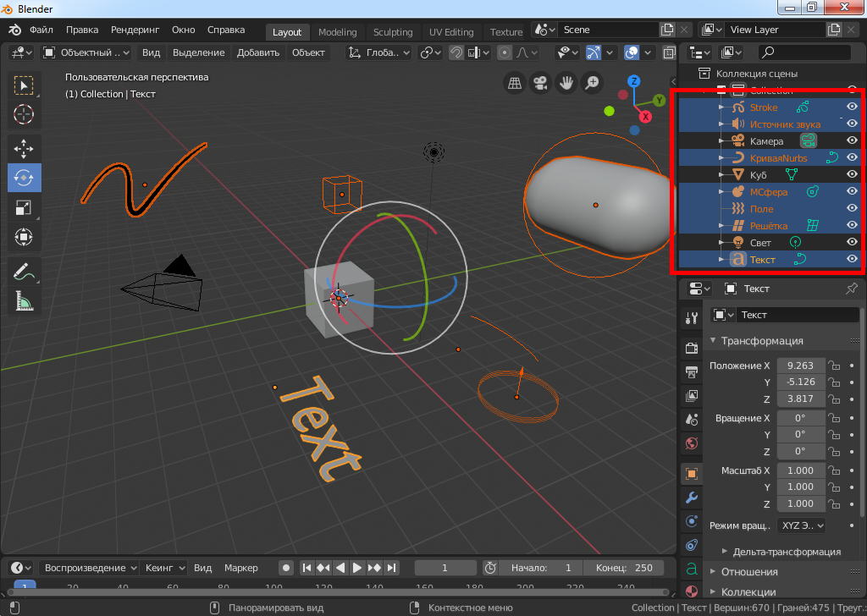The height and width of the screenshot is (616, 867).
Task: Switch to the Sculpting workspace tab
Action: coord(393,32)
